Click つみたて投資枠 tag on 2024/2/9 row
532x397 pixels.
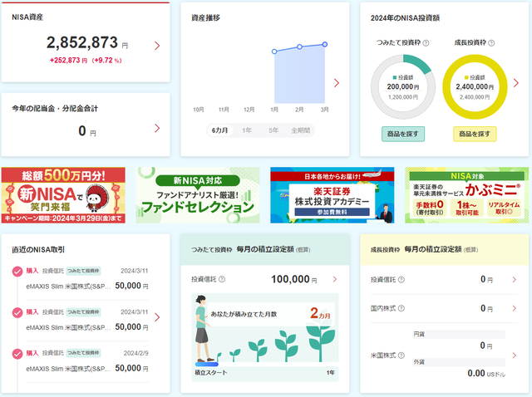pos(83,353)
